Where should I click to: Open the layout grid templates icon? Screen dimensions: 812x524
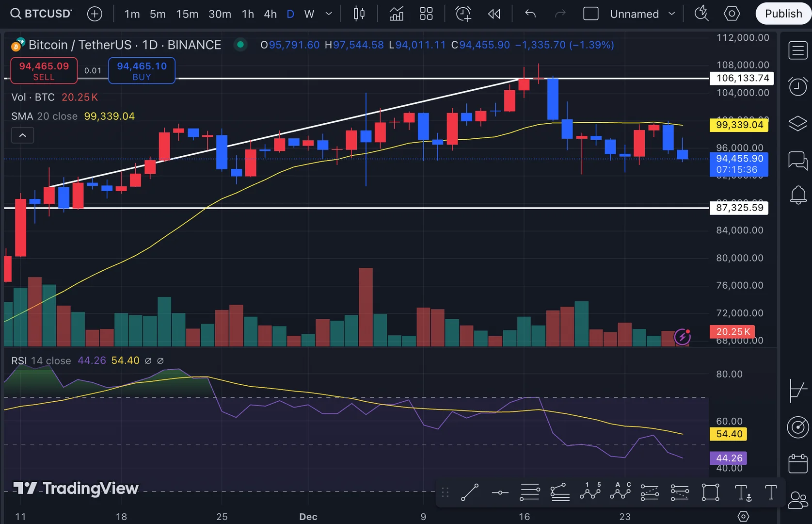pyautogui.click(x=426, y=14)
